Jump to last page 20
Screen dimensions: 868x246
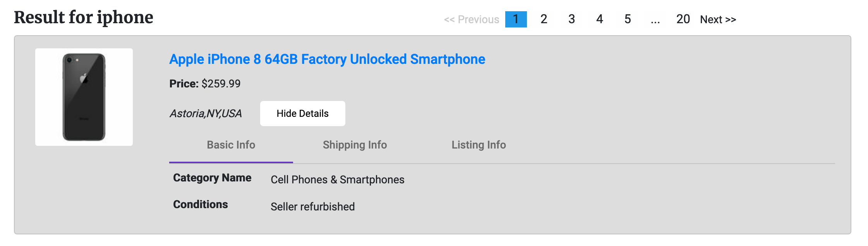coord(683,19)
